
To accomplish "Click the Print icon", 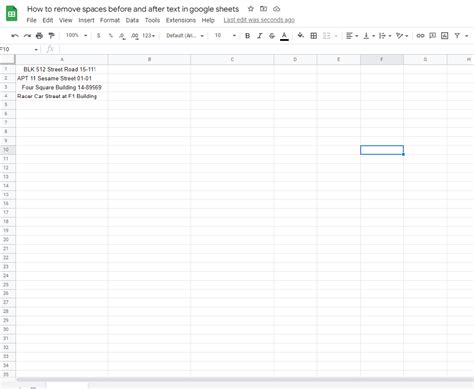I will pyautogui.click(x=39, y=36).
